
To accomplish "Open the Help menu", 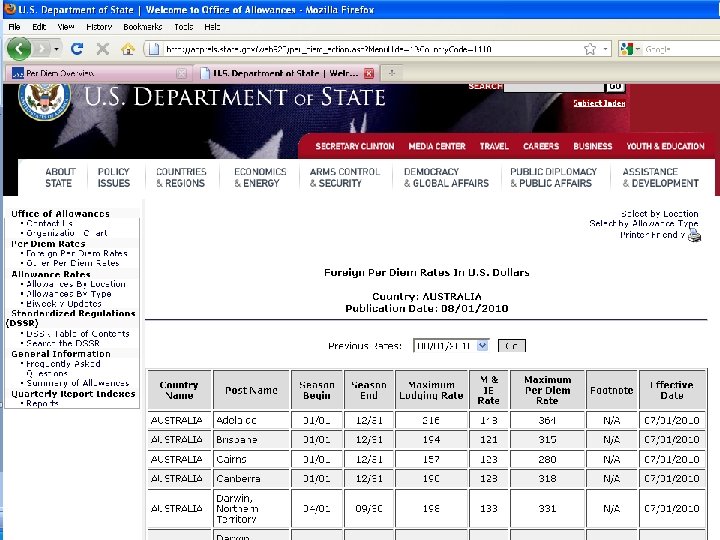I will [212, 27].
